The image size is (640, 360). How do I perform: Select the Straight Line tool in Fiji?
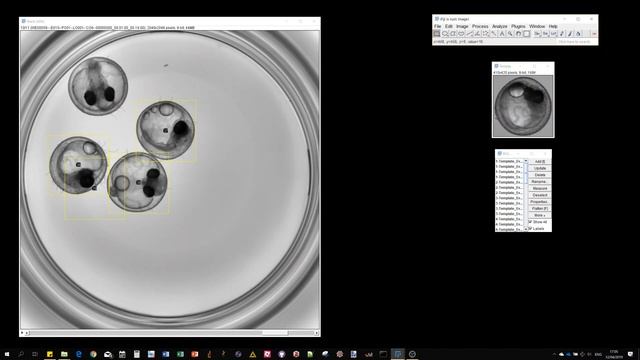coord(469,34)
